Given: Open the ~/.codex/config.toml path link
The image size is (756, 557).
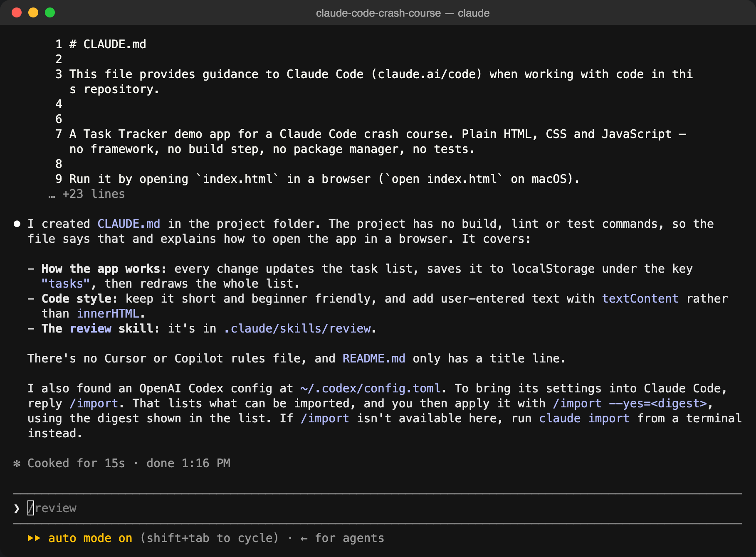Looking at the screenshot, I should point(371,388).
